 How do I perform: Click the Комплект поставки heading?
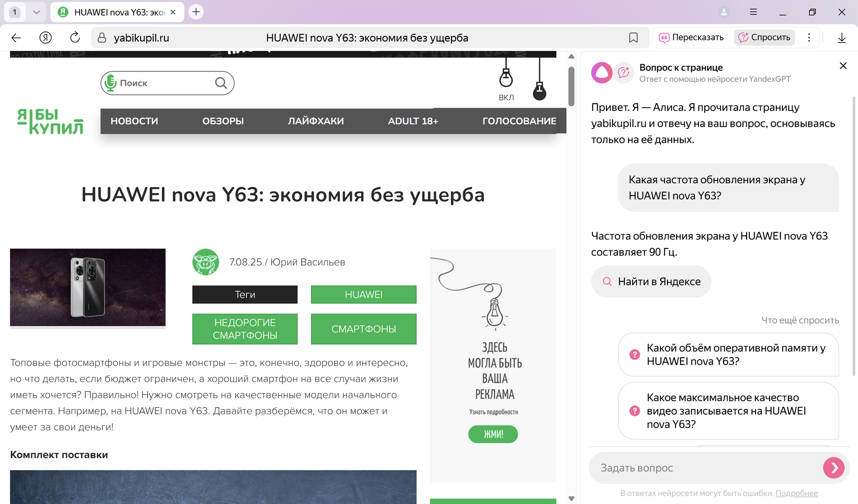(59, 455)
